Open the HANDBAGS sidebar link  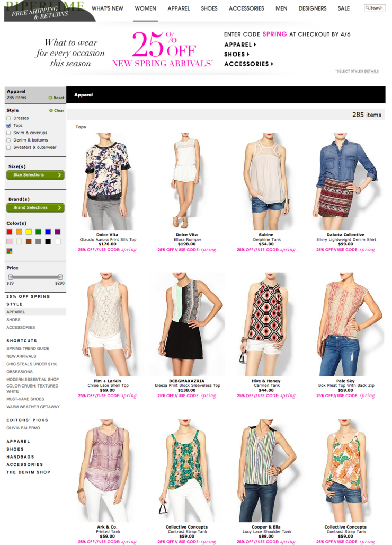pyautogui.click(x=20, y=457)
